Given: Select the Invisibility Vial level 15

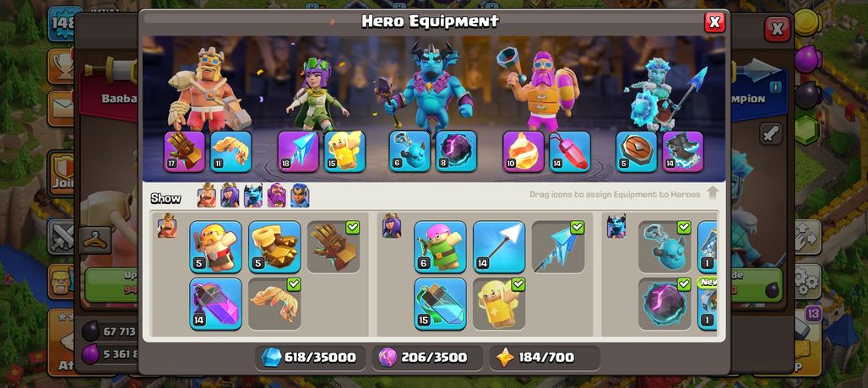Looking at the screenshot, I should [x=440, y=304].
